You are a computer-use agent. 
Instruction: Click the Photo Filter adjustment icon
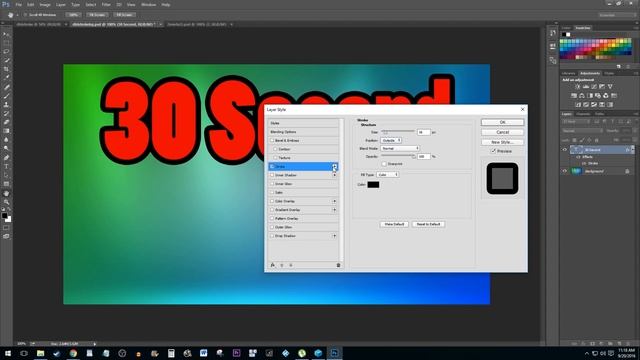598,96
